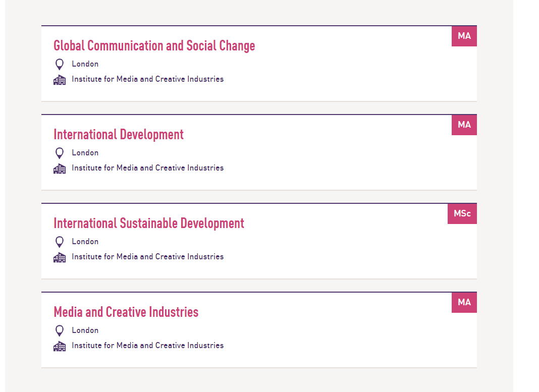This screenshot has width=539, height=392.
Task: Click building icon in International Development card
Action: [x=60, y=169]
